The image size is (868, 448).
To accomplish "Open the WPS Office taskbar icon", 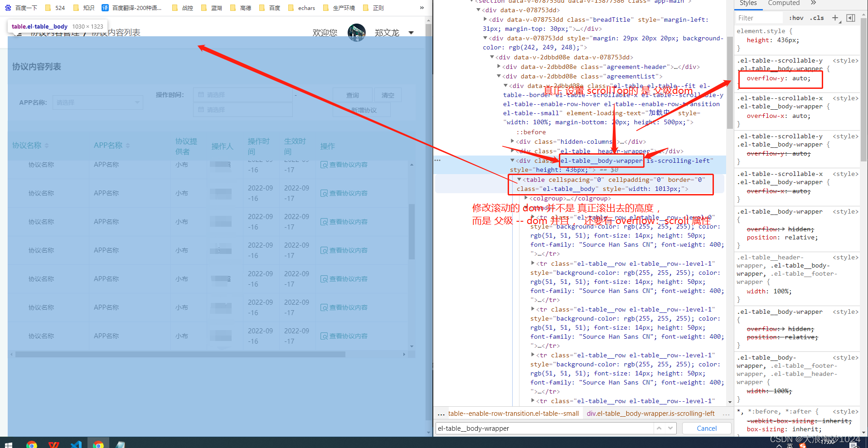I will point(53,444).
